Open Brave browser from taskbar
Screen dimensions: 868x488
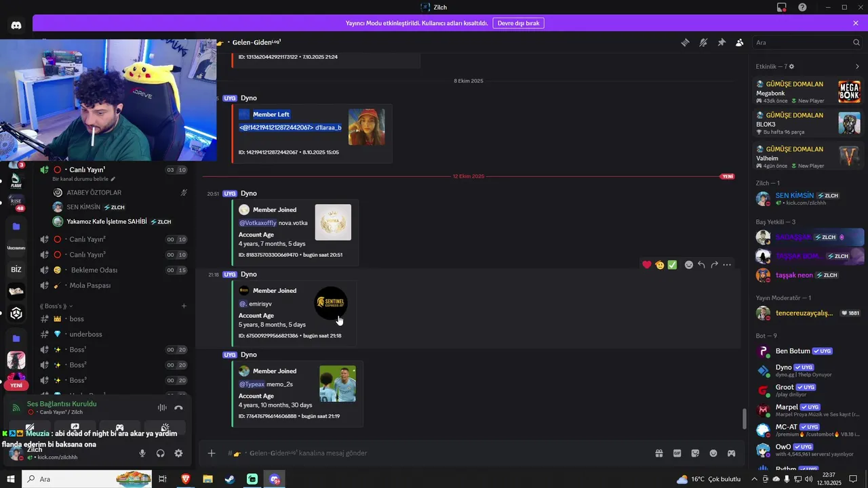pos(185,479)
